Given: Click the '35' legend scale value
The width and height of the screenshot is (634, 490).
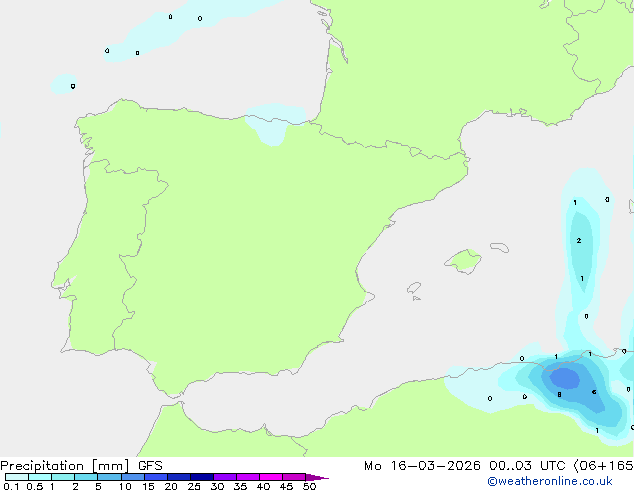Looking at the screenshot, I should [x=240, y=486].
